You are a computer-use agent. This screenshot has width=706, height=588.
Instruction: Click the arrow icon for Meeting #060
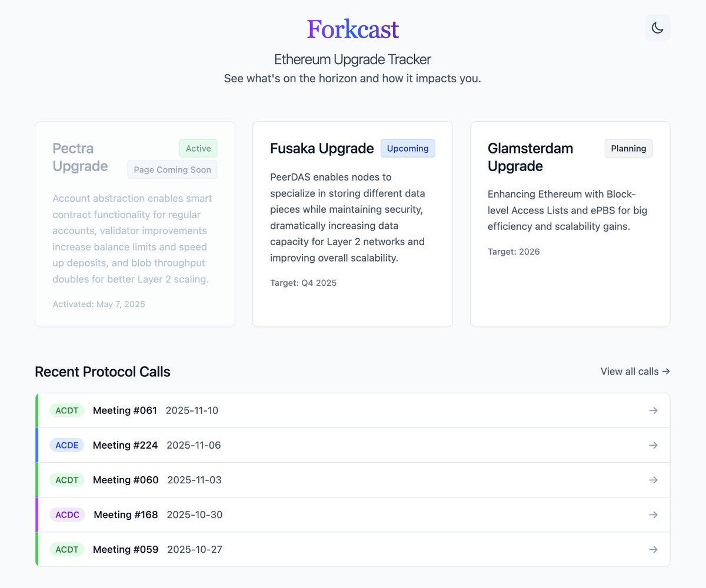(x=653, y=480)
